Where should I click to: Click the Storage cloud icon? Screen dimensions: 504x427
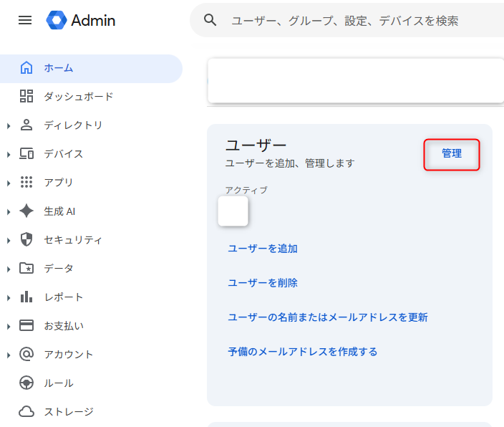click(26, 412)
